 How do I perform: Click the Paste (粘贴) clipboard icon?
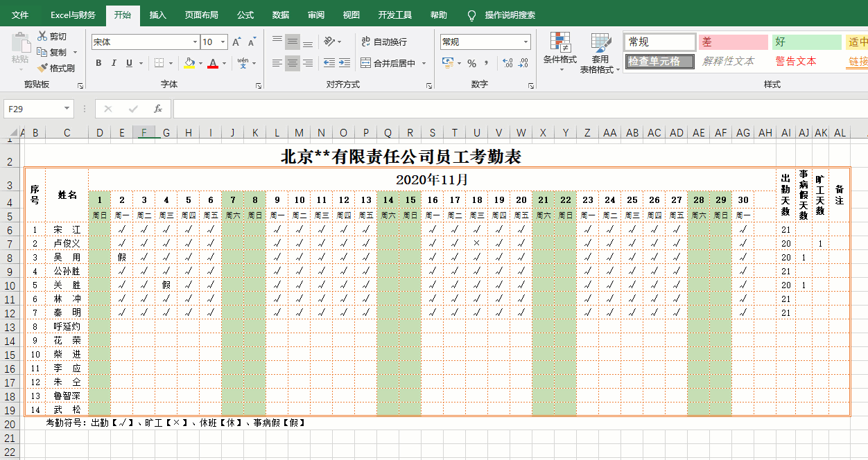tap(20, 43)
